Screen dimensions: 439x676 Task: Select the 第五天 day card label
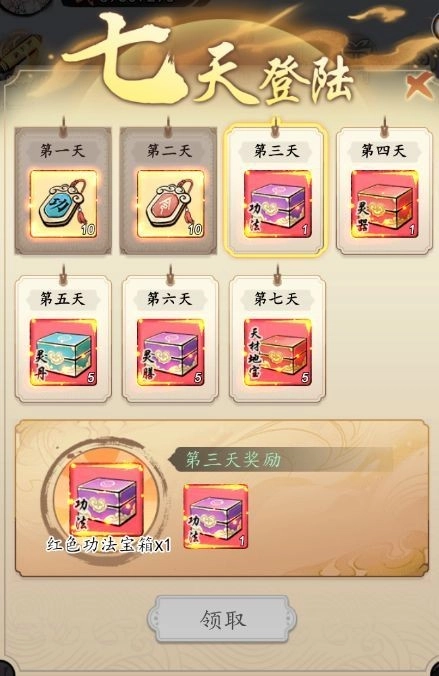tap(63, 299)
